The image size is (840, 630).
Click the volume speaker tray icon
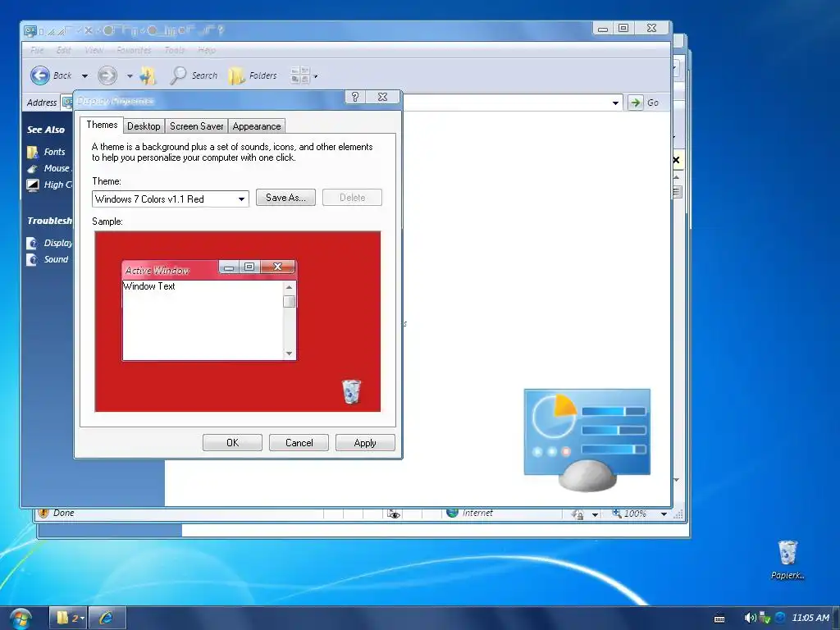(x=750, y=619)
